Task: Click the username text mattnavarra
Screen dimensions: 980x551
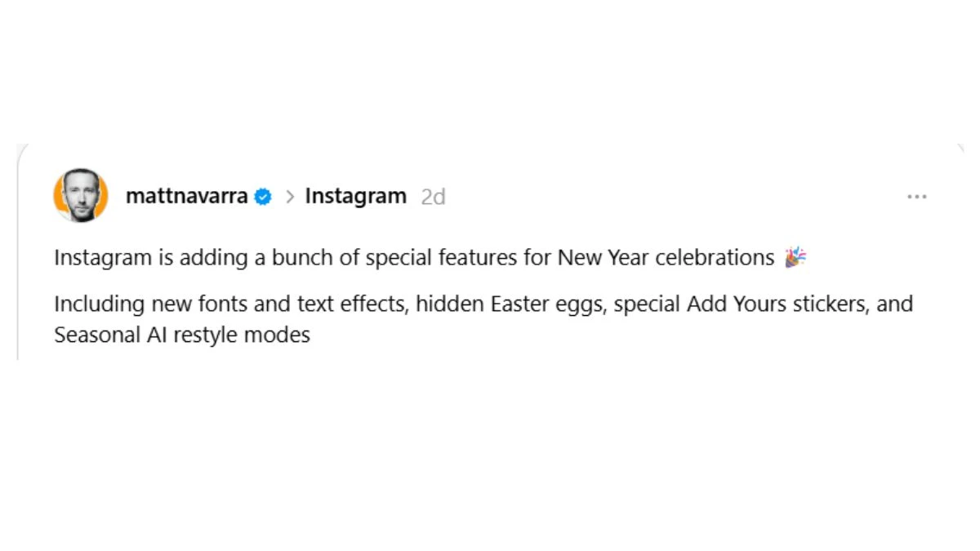Action: coord(187,196)
